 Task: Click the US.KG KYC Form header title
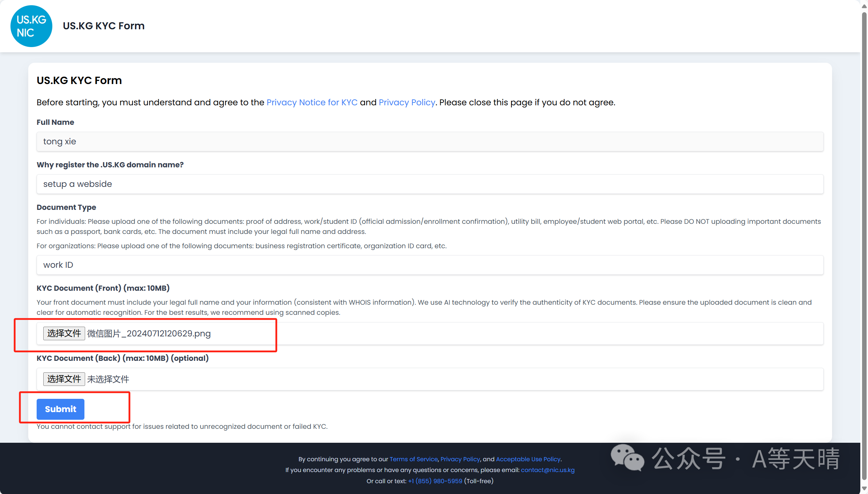(104, 26)
